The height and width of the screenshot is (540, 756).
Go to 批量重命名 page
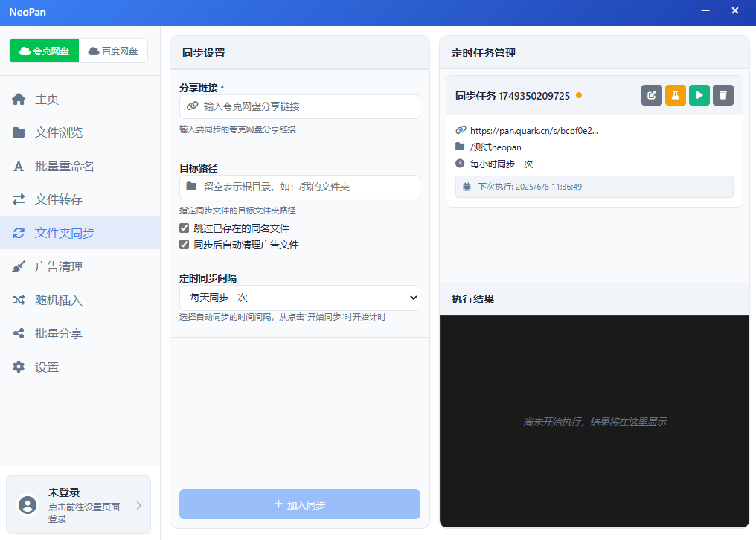pyautogui.click(x=80, y=167)
